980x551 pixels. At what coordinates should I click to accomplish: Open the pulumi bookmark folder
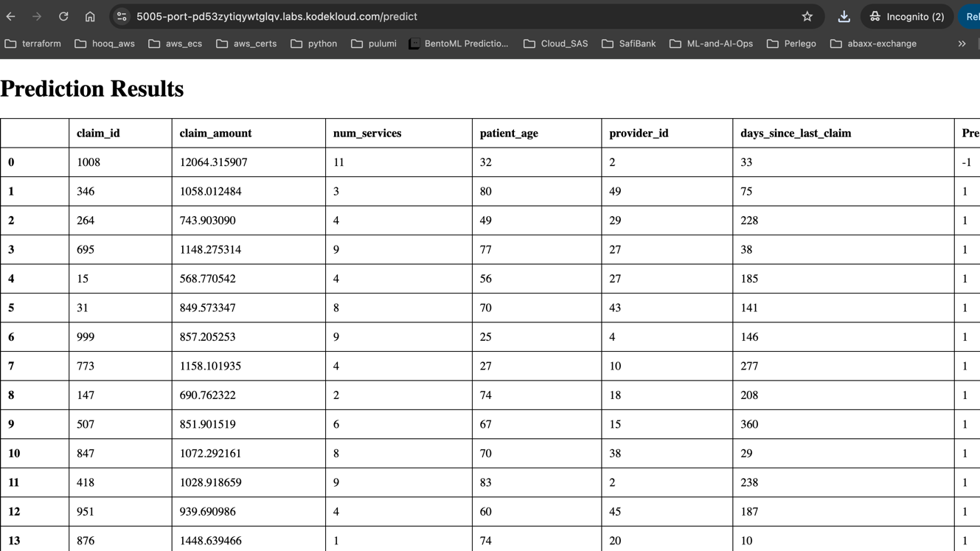(374, 44)
